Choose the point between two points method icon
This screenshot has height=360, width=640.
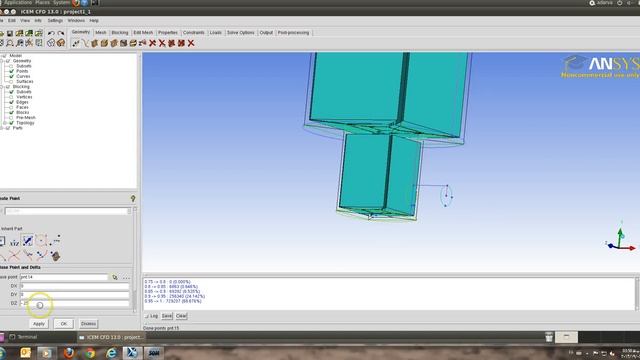[55, 241]
